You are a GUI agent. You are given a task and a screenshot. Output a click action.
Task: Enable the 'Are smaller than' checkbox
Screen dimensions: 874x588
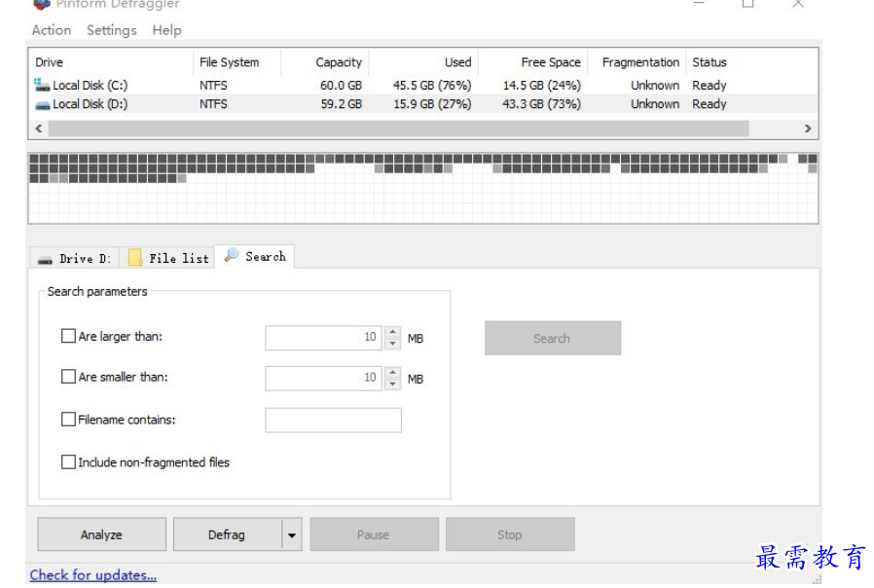point(68,377)
